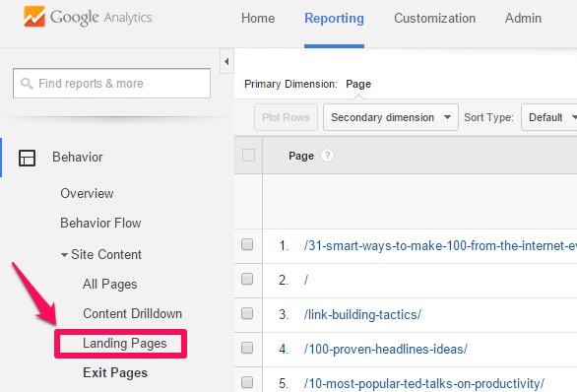Check the row 1 checkbox
Screen dimensions: 577x392
pos(247,244)
